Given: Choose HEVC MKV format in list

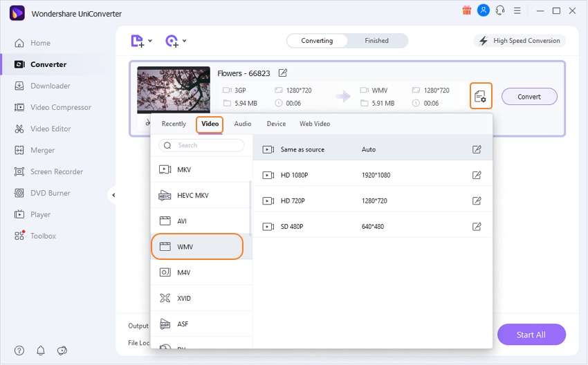Looking at the screenshot, I should pos(200,195).
